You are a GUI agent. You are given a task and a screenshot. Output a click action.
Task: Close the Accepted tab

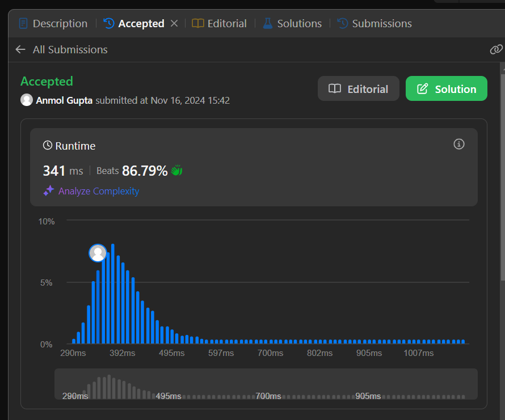pyautogui.click(x=174, y=23)
